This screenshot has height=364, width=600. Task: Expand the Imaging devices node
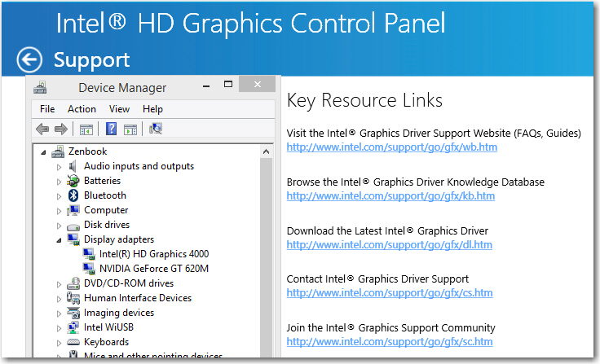point(59,314)
